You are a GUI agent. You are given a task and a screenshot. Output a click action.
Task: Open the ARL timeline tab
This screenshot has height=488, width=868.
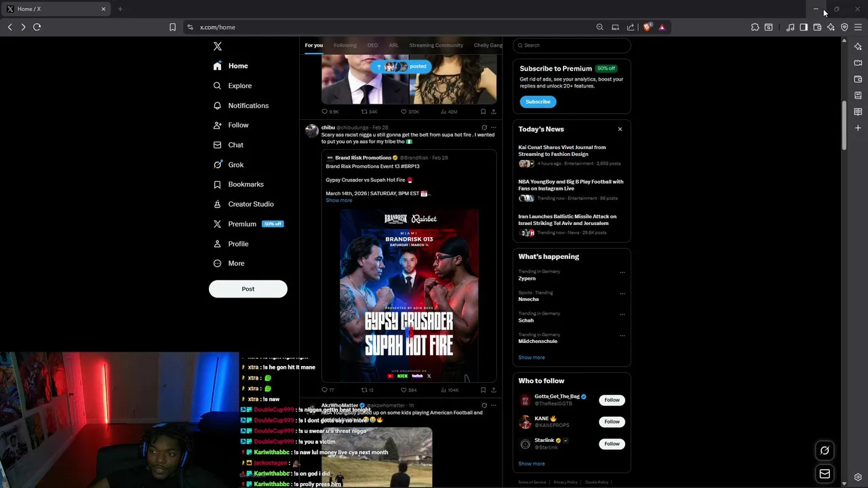pyautogui.click(x=393, y=45)
